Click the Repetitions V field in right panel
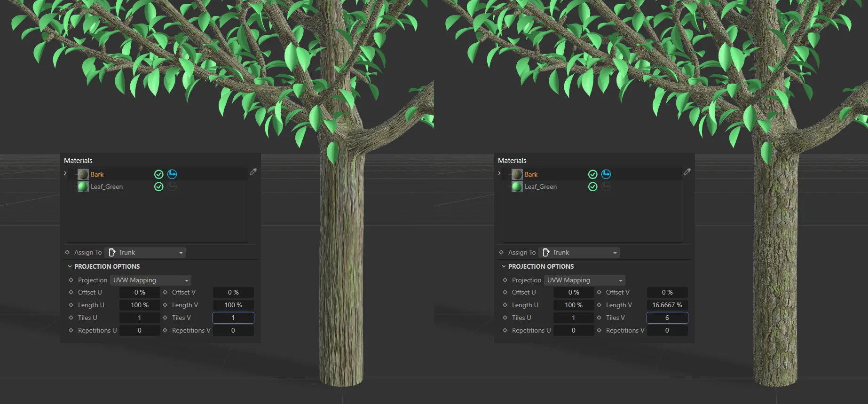 tap(667, 330)
